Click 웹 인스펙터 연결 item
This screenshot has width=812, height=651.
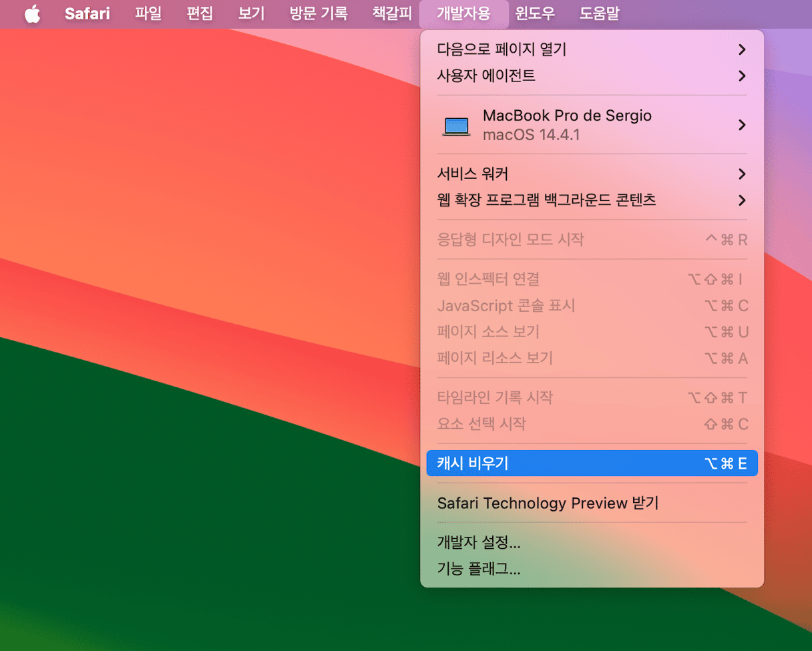click(592, 279)
